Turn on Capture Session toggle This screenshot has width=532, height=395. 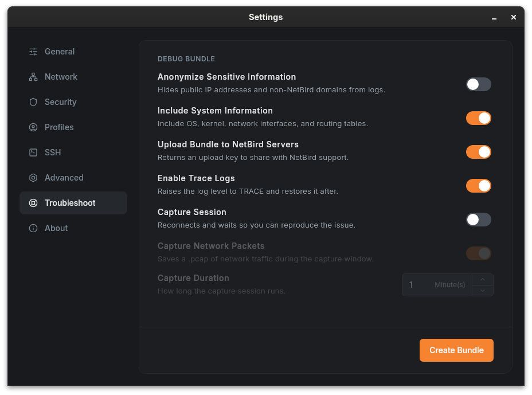point(478,220)
